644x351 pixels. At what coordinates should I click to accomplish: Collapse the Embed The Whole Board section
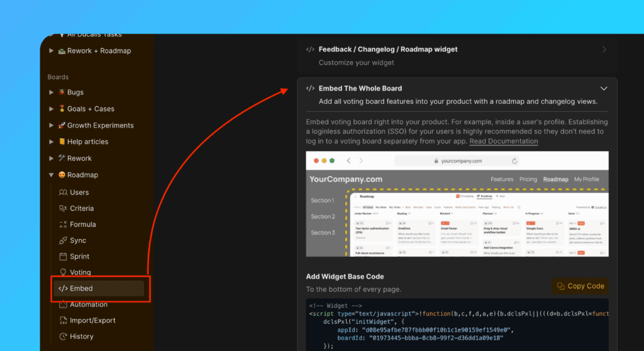(604, 89)
